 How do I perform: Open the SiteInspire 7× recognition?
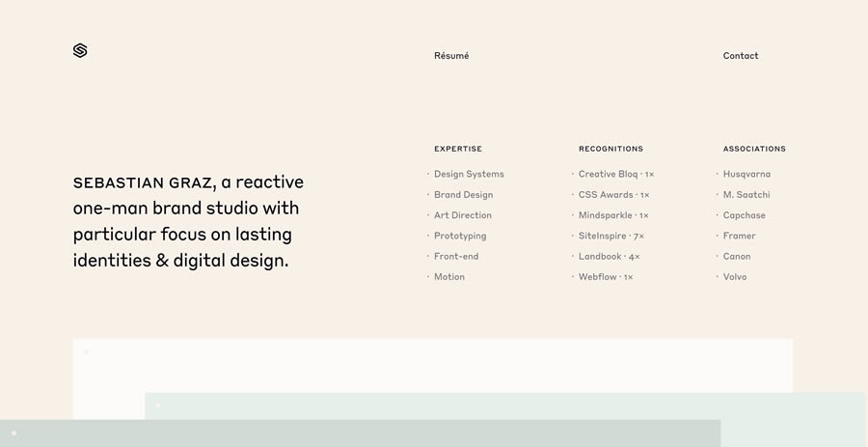coord(611,236)
